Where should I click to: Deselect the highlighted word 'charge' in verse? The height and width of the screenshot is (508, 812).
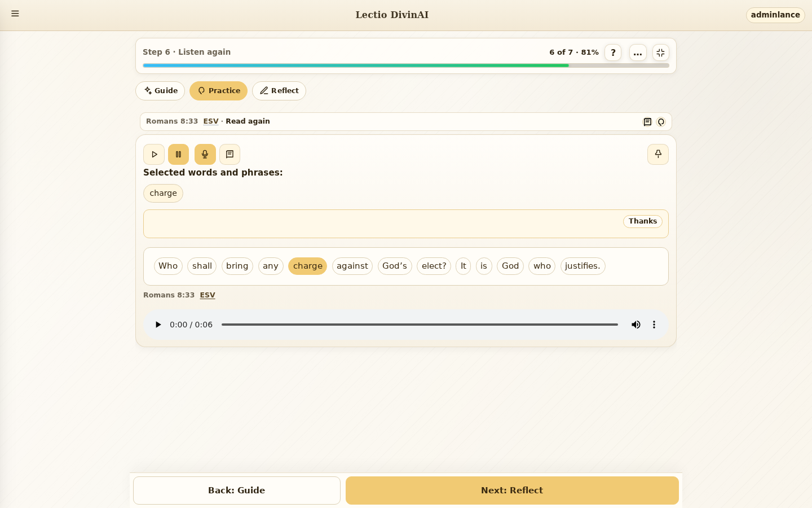click(x=307, y=266)
